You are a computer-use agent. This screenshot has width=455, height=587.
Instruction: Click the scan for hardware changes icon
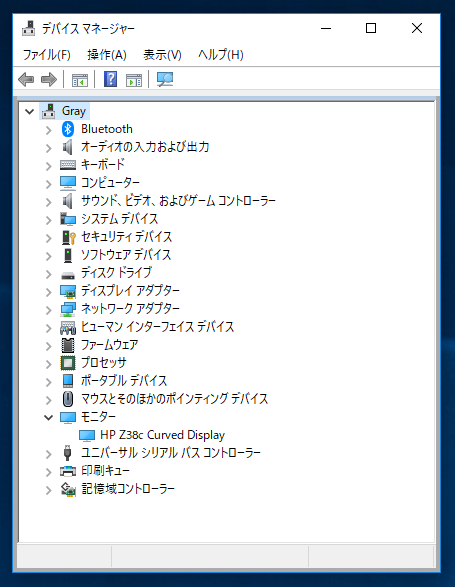165,79
